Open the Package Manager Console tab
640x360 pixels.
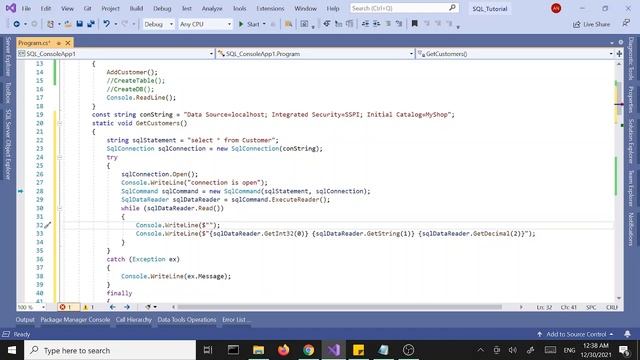tap(75, 320)
